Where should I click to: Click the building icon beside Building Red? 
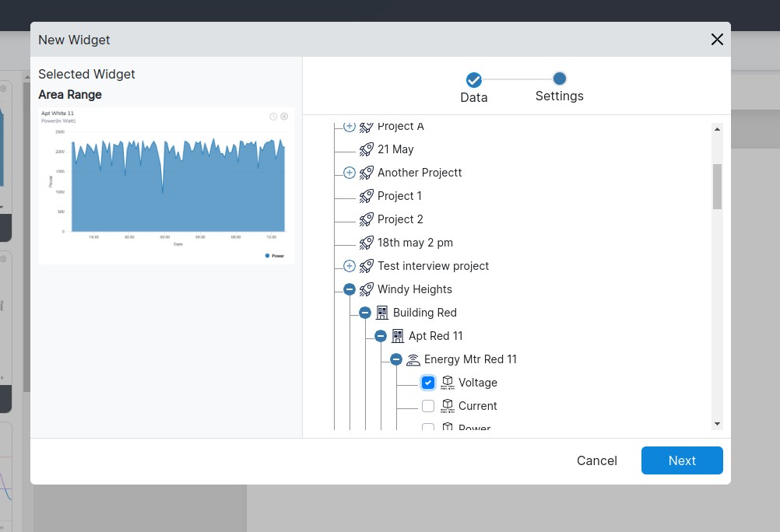tap(381, 313)
